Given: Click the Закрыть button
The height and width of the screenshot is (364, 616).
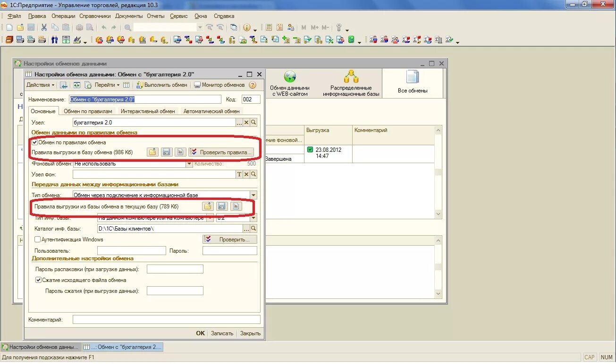Looking at the screenshot, I should [x=250, y=333].
